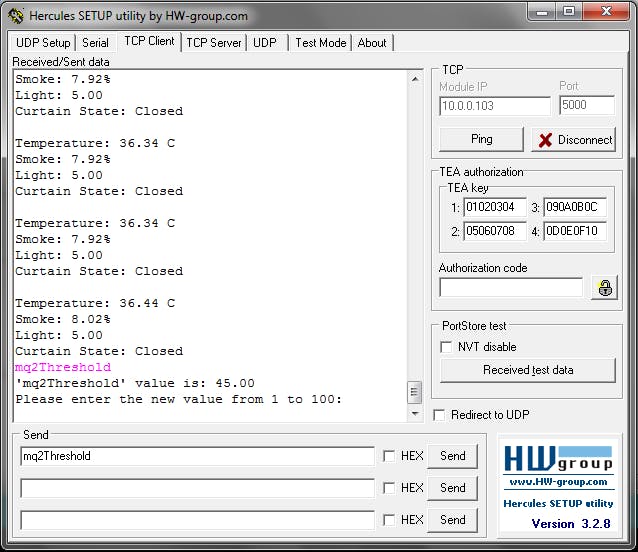Minimize the Hercules window
This screenshot has width=638, height=552.
542,12
